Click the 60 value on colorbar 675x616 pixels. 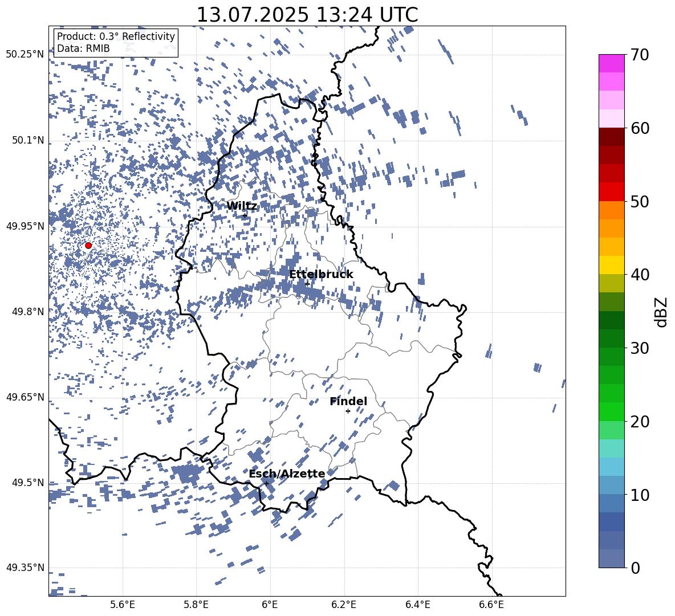pos(639,128)
